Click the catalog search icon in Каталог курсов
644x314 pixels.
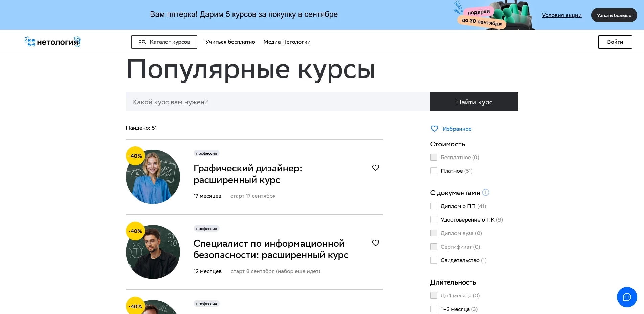(142, 42)
